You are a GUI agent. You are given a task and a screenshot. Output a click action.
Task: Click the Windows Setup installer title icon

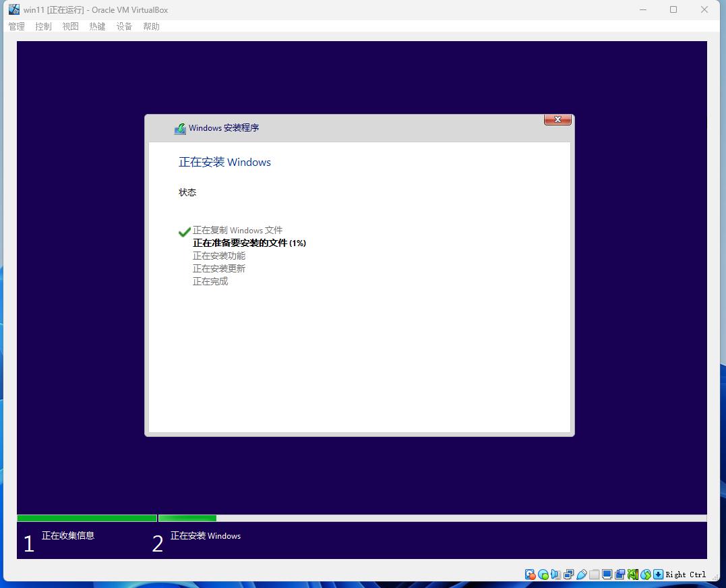[180, 129]
